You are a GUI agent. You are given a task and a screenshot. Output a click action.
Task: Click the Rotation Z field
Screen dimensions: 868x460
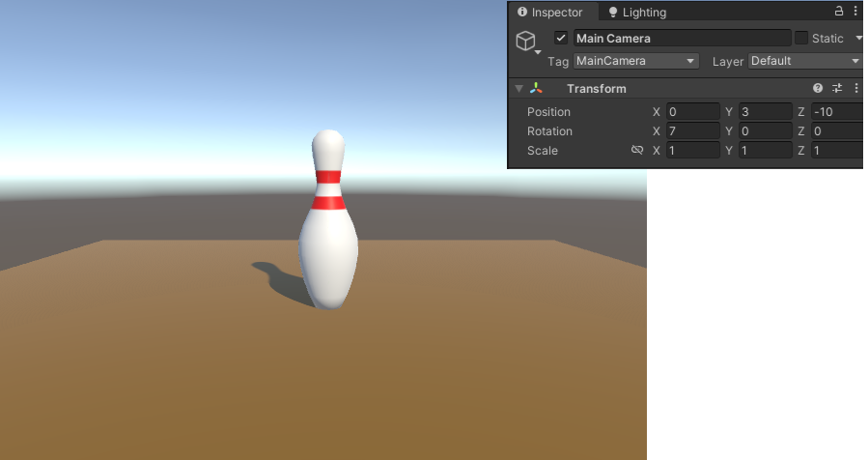click(837, 130)
